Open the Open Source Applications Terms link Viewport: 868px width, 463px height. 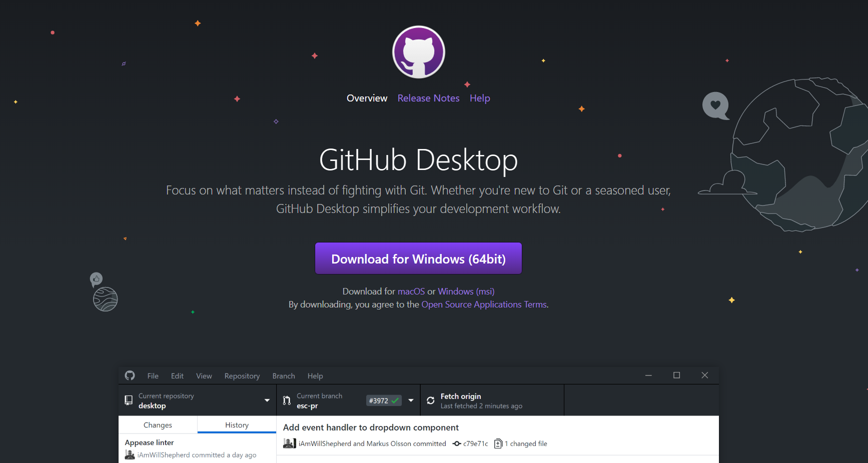(484, 304)
